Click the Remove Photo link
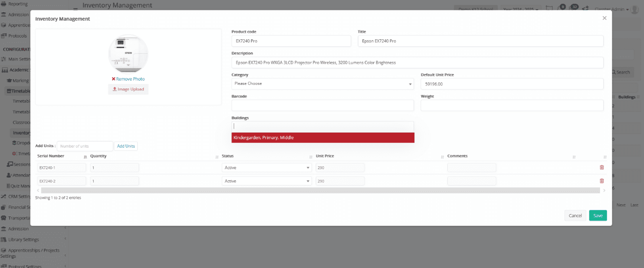The width and height of the screenshot is (644, 268). pyautogui.click(x=128, y=79)
